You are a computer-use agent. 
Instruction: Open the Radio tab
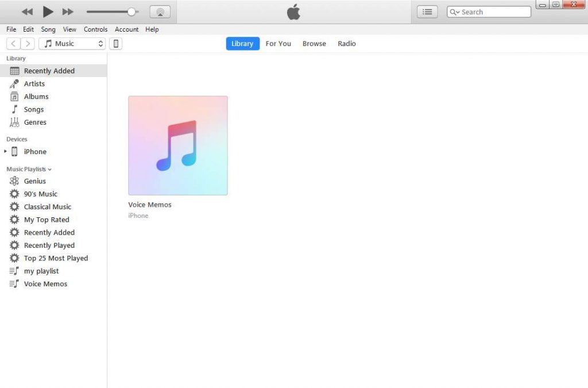(x=346, y=44)
